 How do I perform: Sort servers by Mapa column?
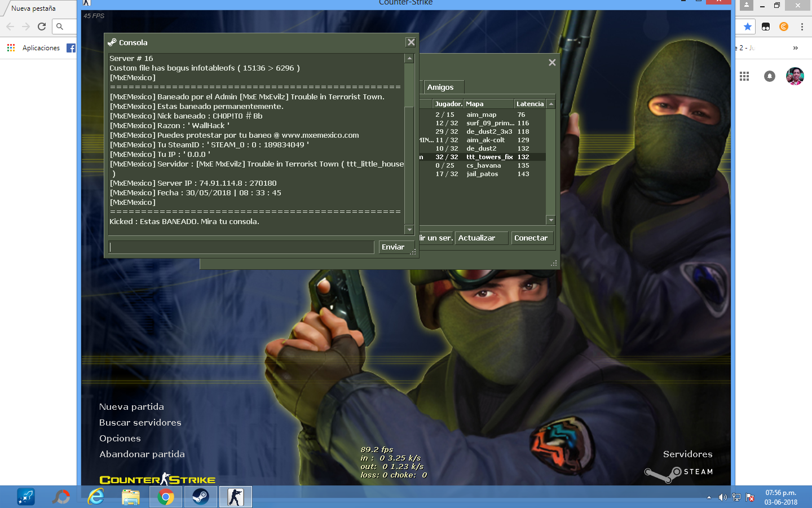[x=489, y=104]
